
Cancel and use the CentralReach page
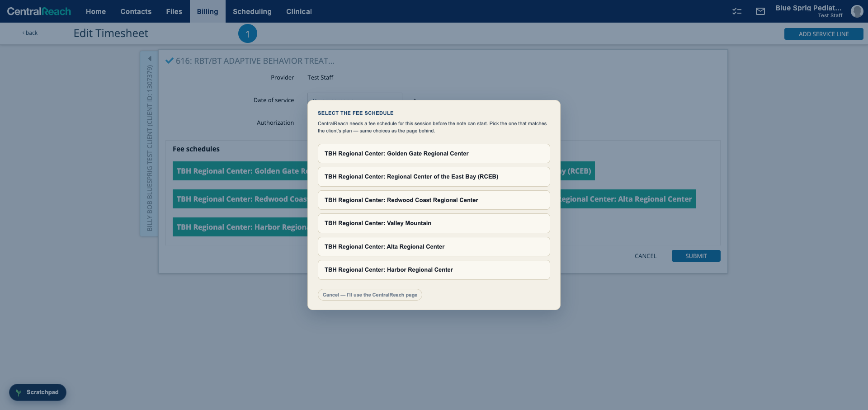coord(370,295)
